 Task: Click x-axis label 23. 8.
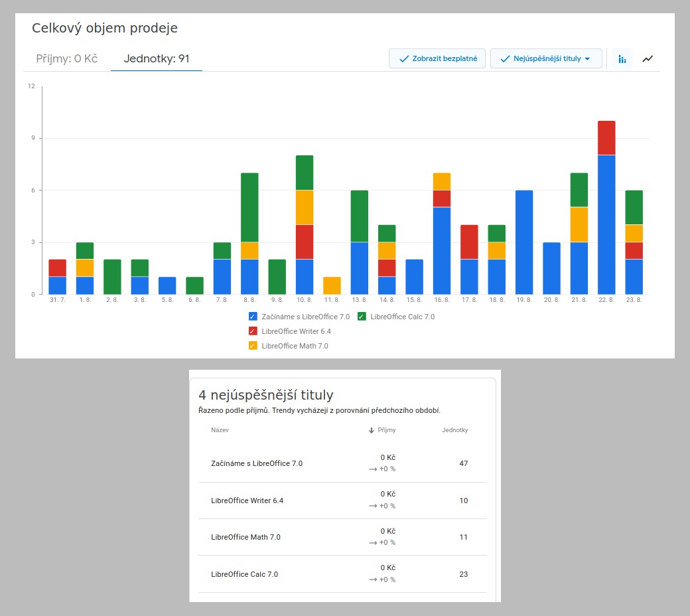634,300
